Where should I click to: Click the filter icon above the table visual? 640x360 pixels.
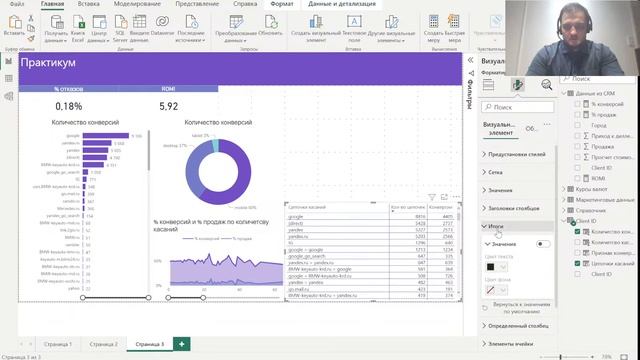tap(431, 197)
